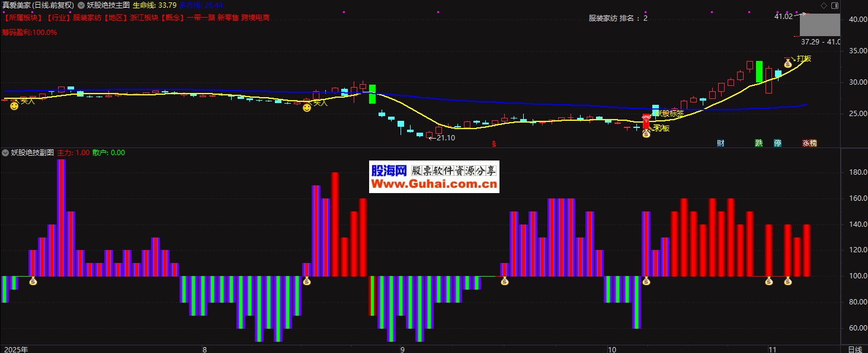Click the red S marker on timeline
Image resolution: width=868 pixels, height=353 pixels.
pyautogui.click(x=494, y=143)
